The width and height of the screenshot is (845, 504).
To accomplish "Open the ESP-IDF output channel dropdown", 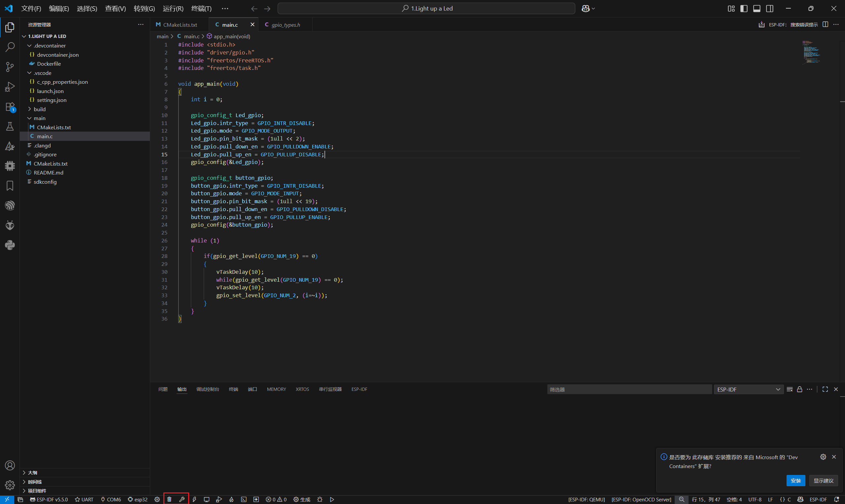I will point(748,389).
